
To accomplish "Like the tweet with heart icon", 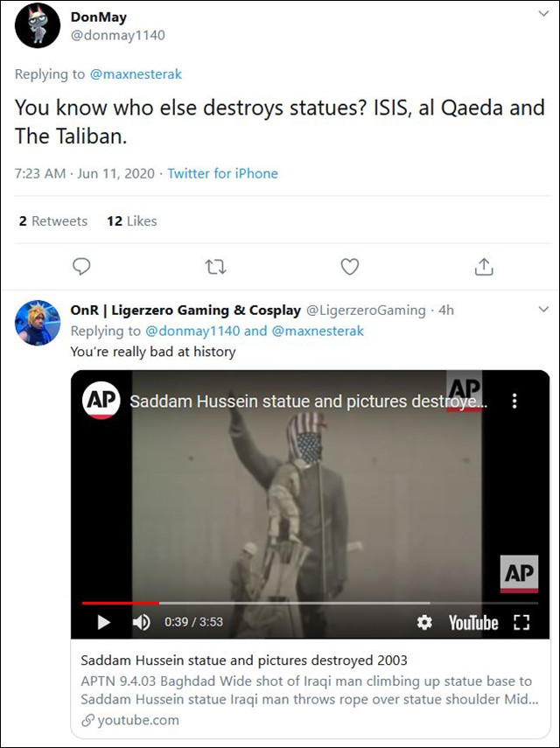I will pos(350,267).
